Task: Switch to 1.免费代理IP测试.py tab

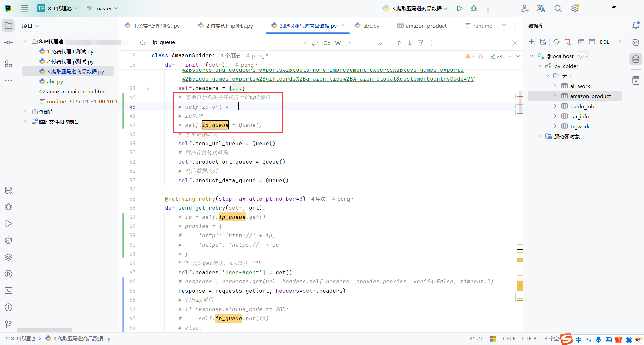Action: 152,26
